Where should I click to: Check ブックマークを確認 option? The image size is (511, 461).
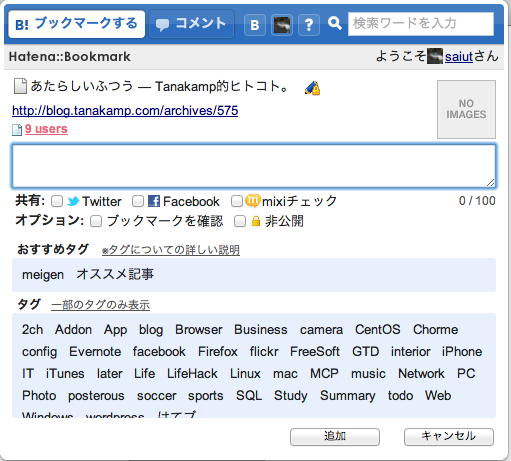coord(96,221)
